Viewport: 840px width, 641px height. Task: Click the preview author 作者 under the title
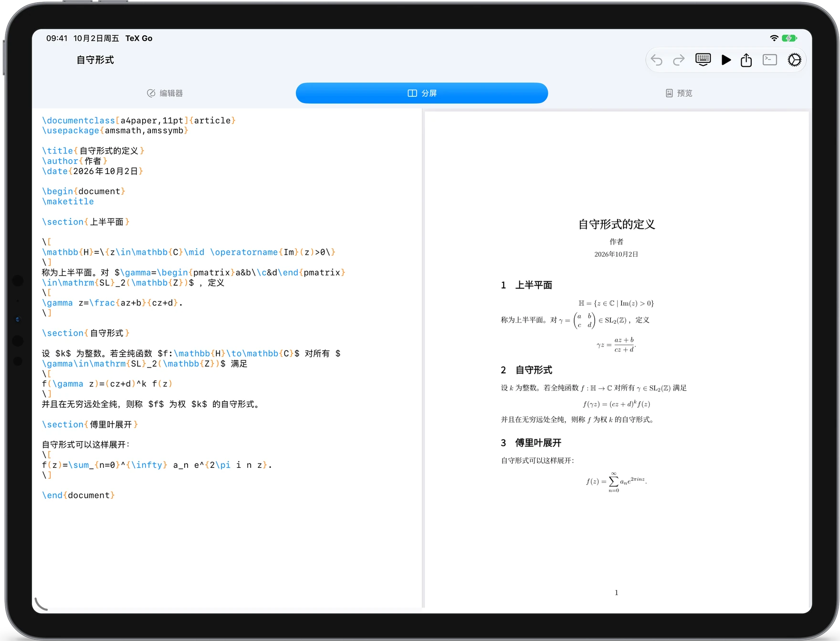(x=617, y=242)
